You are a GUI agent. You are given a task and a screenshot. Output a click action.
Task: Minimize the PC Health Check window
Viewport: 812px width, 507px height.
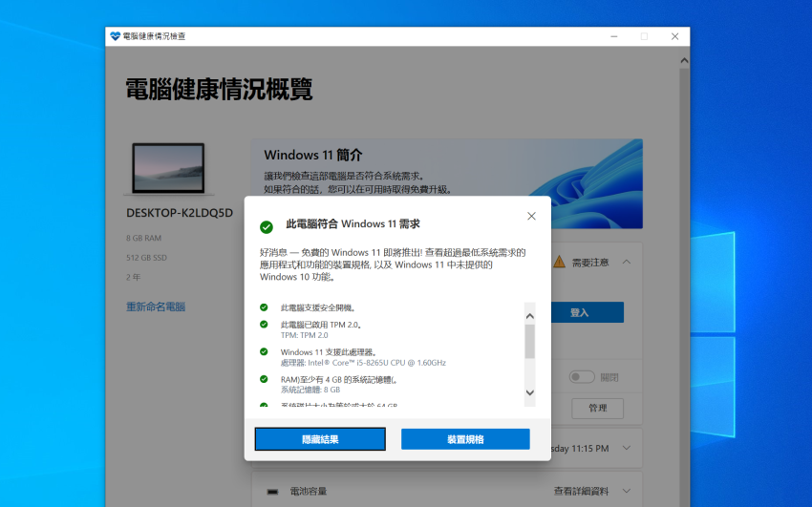(613, 36)
